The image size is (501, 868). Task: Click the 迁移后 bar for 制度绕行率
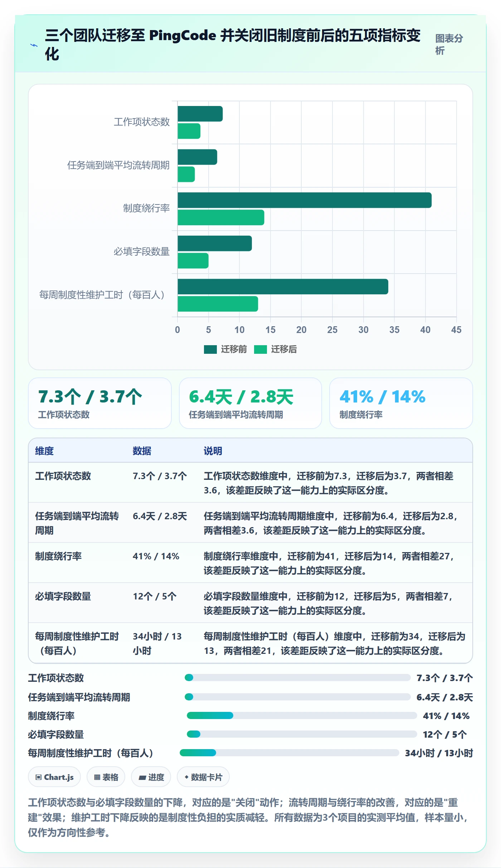[x=221, y=217]
